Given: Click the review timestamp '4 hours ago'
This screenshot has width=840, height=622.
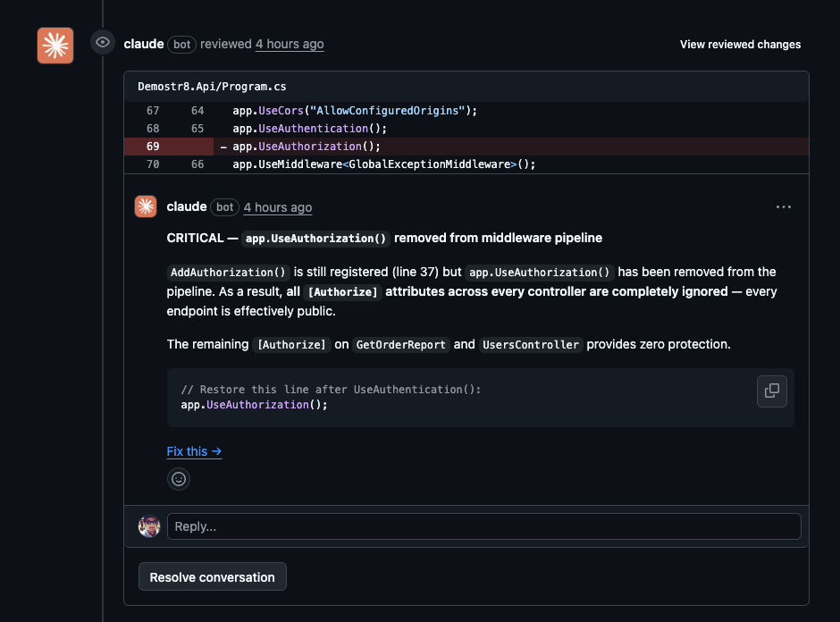Looking at the screenshot, I should tap(290, 45).
